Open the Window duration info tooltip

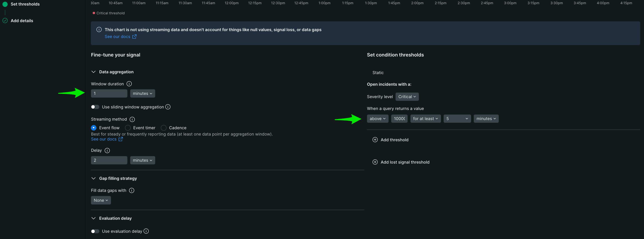point(129,84)
